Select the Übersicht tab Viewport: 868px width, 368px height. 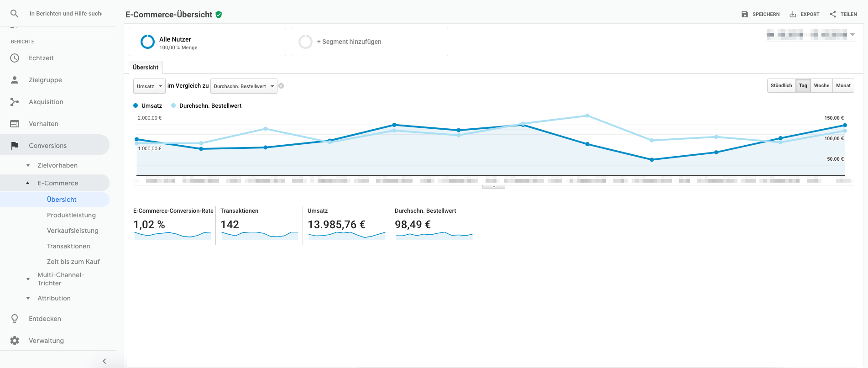pyautogui.click(x=146, y=67)
